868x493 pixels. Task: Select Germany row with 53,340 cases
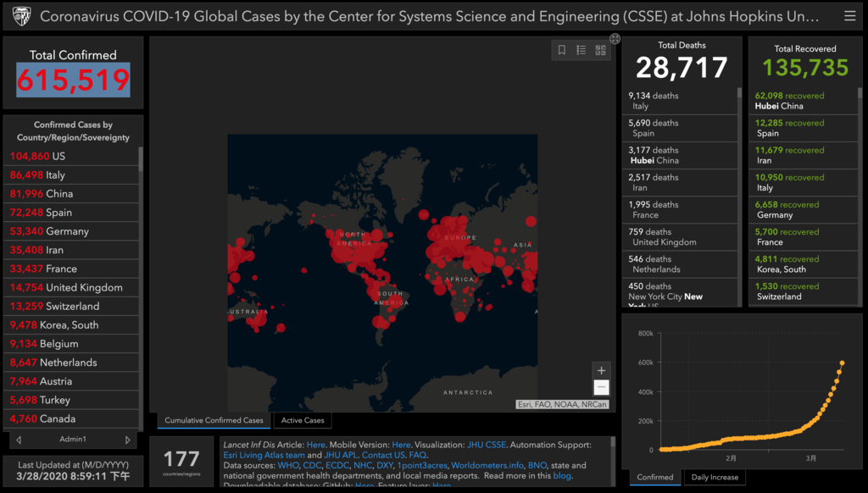pyautogui.click(x=71, y=231)
